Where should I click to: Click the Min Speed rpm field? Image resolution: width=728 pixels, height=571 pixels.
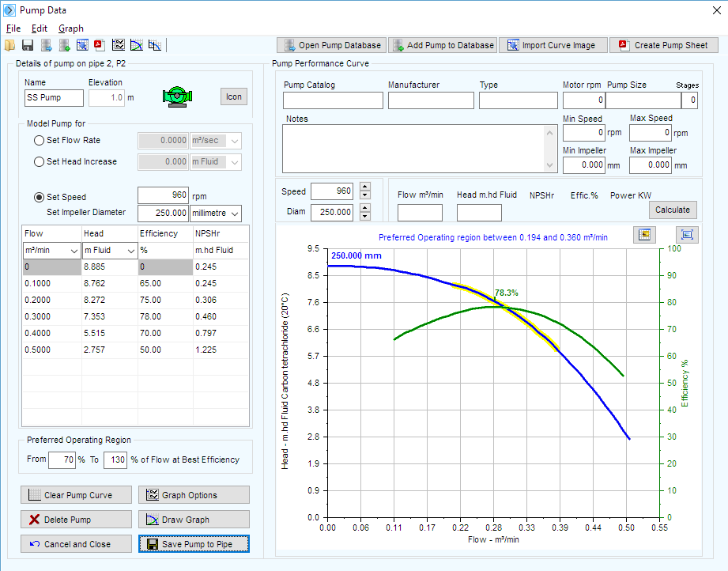coord(583,133)
